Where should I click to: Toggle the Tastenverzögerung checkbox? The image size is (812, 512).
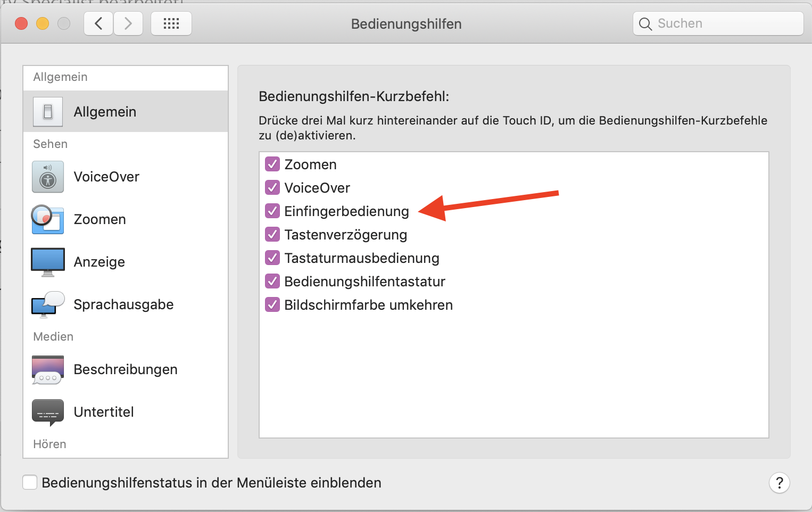click(x=272, y=235)
